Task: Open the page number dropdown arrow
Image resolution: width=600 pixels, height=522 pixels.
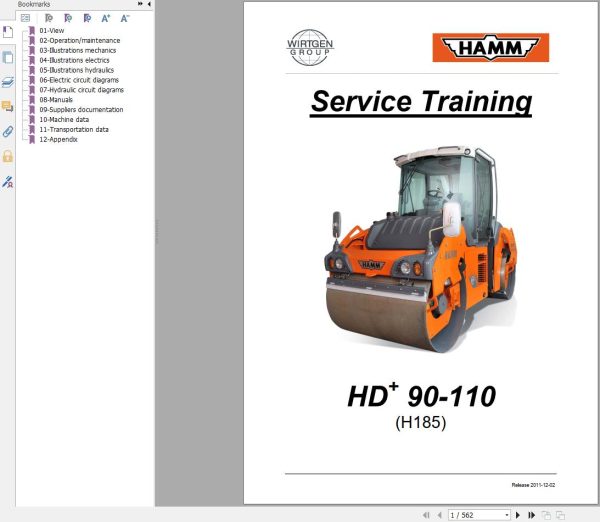Action: pyautogui.click(x=507, y=515)
